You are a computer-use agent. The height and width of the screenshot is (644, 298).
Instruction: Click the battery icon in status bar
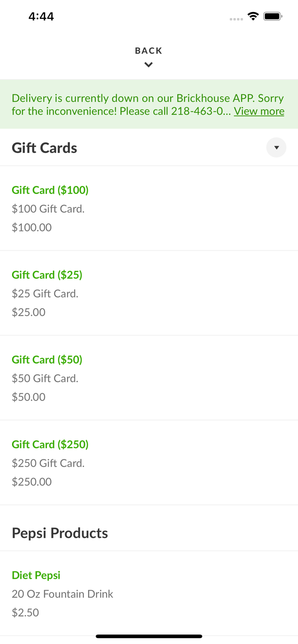[273, 16]
